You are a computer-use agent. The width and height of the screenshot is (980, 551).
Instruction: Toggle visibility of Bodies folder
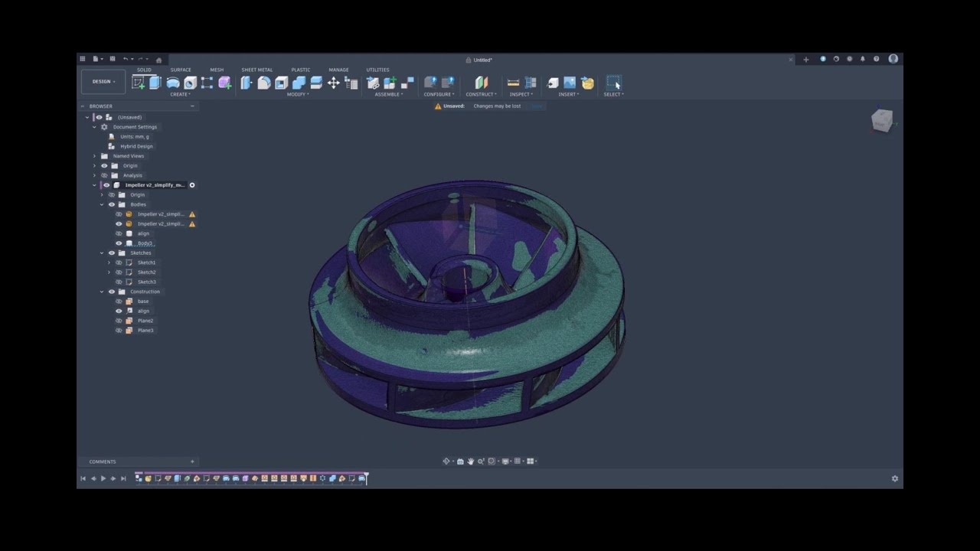coord(112,204)
